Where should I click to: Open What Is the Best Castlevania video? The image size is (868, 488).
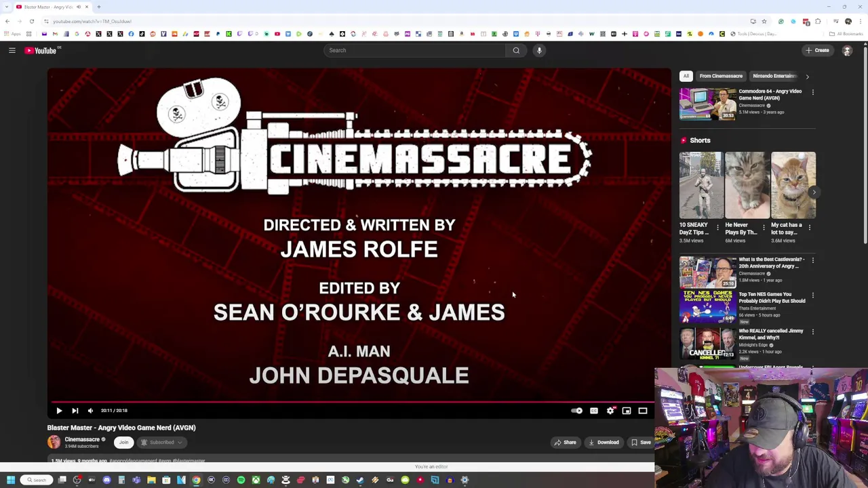click(707, 272)
